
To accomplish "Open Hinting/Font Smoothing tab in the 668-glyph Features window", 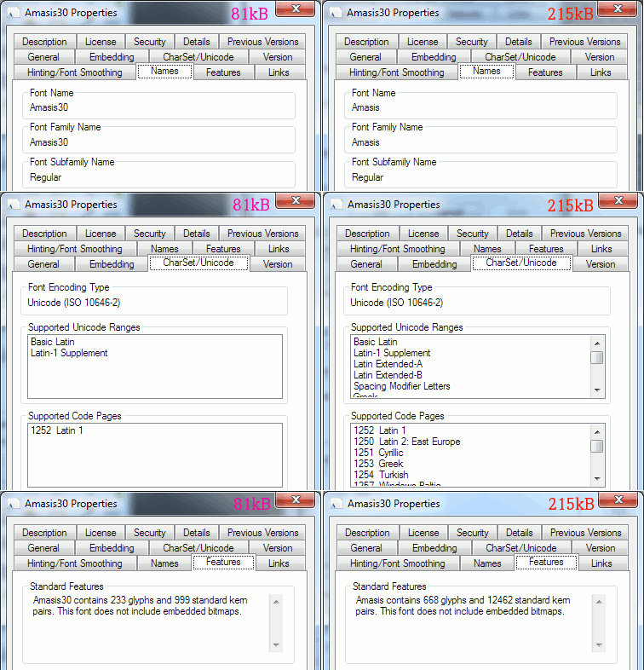I will tap(398, 563).
